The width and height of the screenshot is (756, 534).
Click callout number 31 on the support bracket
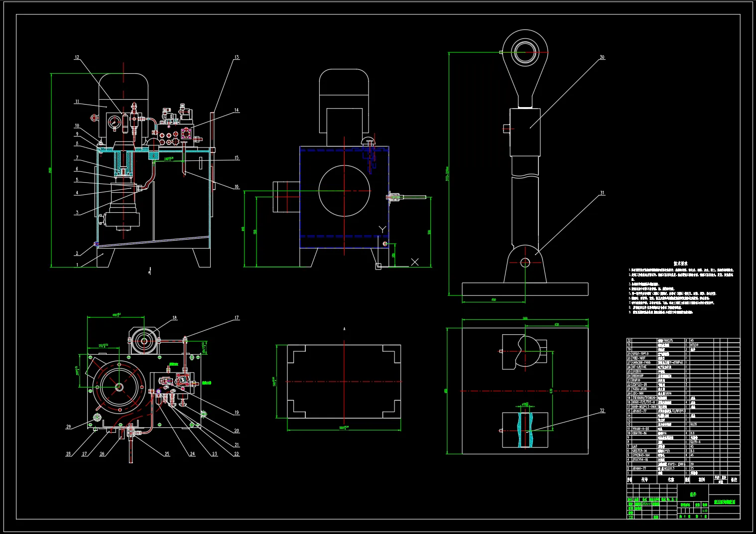602,193
